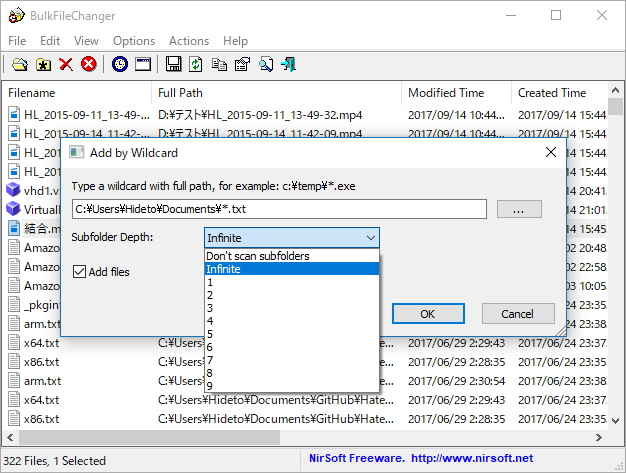Click the green arrows Refresh icon
Viewport: 626px width, 473px height.
(196, 64)
